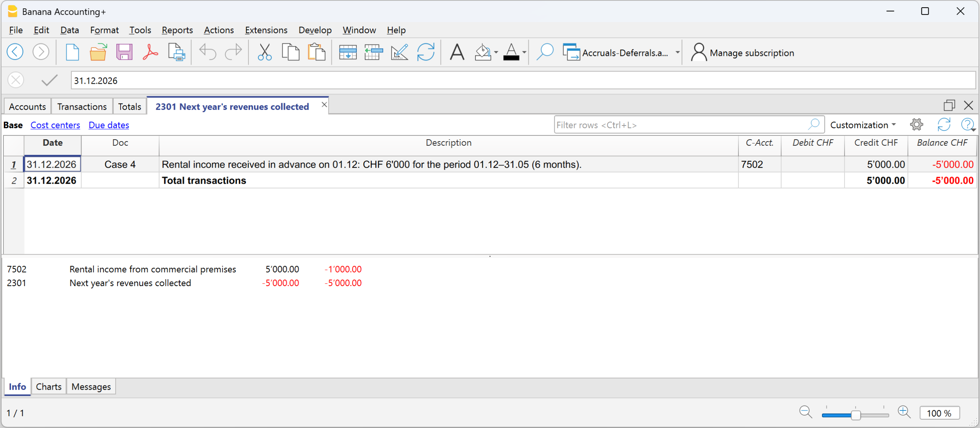This screenshot has width=980, height=428.
Task: Click the zoom level slider handle
Action: pos(856,415)
